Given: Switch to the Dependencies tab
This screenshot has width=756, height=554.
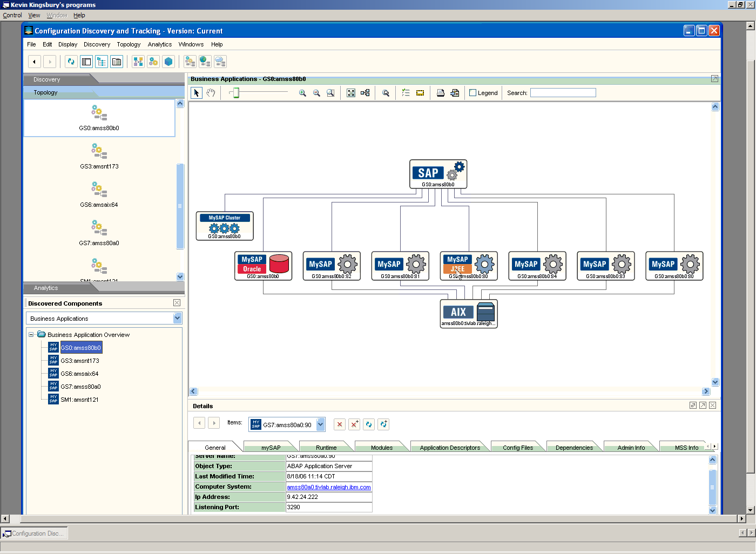Looking at the screenshot, I should point(574,448).
